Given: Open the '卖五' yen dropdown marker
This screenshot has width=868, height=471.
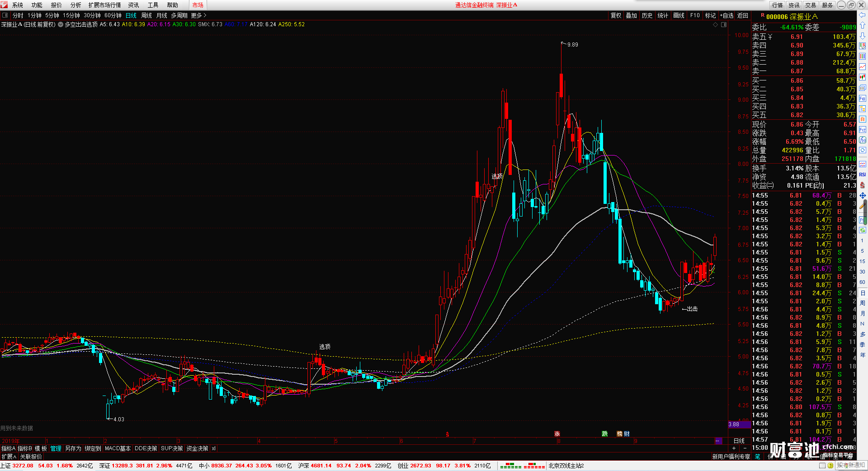Looking at the screenshot, I should [x=770, y=37].
